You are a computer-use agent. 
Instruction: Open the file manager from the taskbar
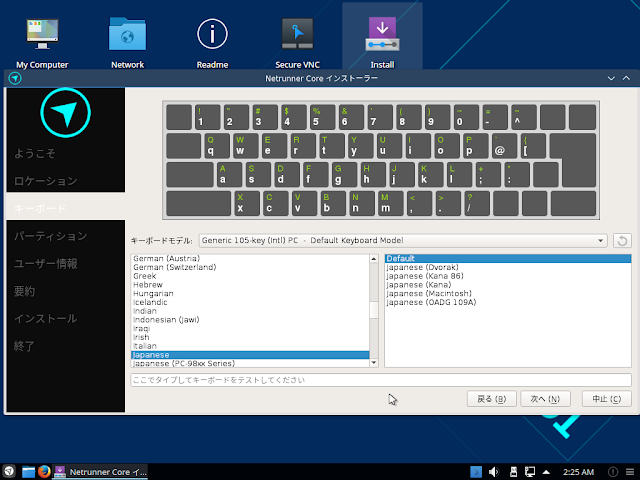pos(28,471)
